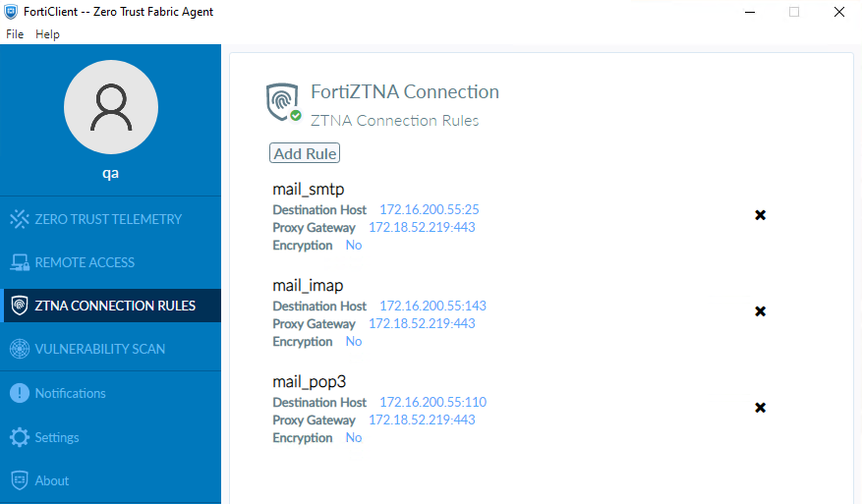862x504 pixels.
Task: Click mail_pop3 Encryption value No
Action: click(354, 437)
